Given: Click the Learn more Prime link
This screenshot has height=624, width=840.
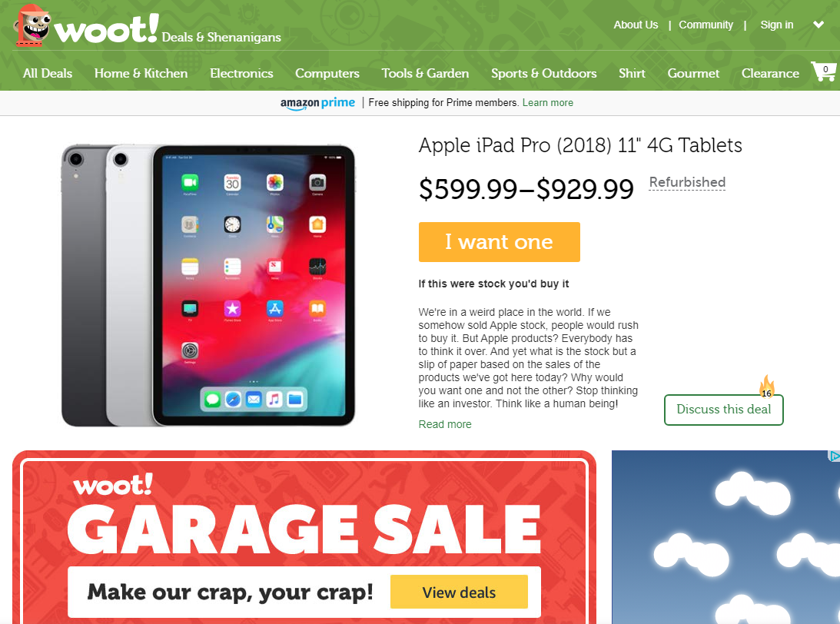Looking at the screenshot, I should click(x=547, y=103).
